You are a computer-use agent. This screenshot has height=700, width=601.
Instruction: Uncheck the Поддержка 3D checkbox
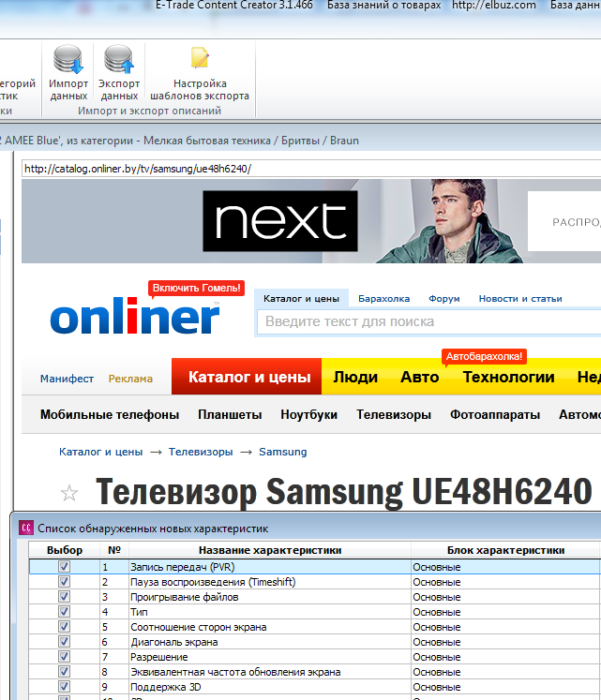(64, 687)
